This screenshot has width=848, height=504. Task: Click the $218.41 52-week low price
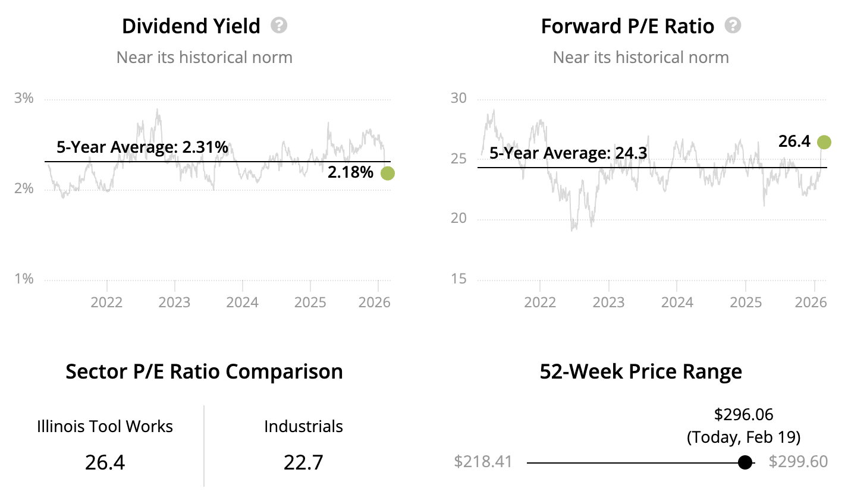point(483,462)
